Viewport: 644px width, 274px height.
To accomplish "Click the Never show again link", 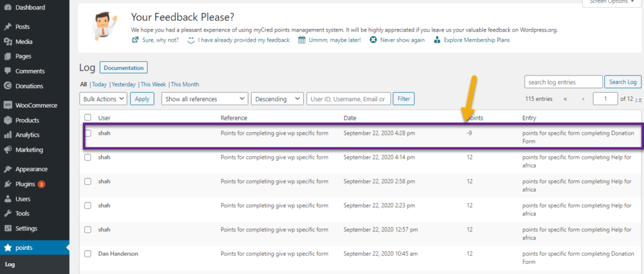I will 397,40.
